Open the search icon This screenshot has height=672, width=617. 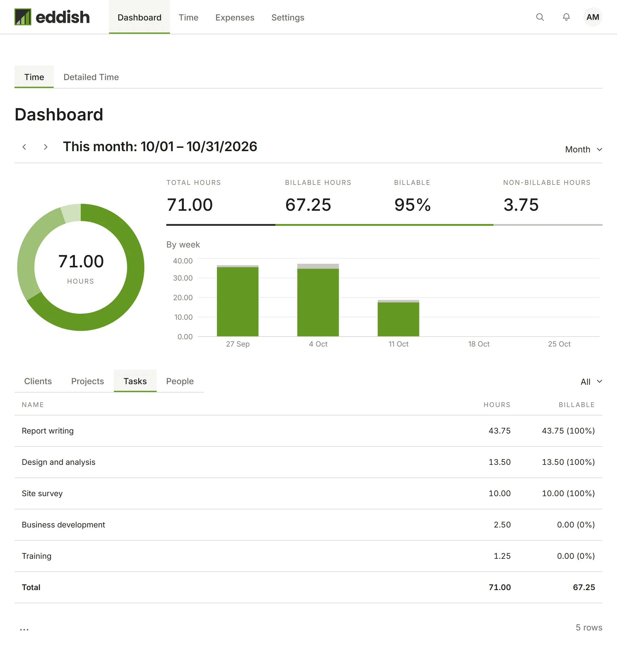coord(540,17)
